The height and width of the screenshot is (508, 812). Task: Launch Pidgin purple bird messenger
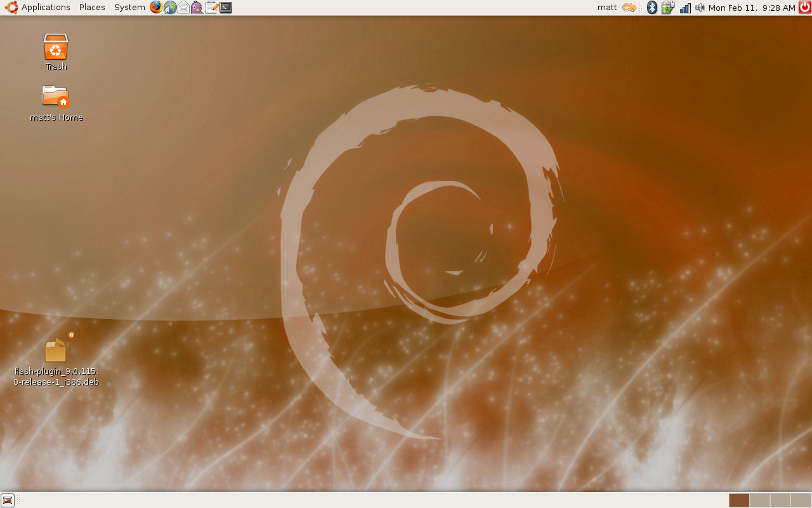click(x=197, y=8)
